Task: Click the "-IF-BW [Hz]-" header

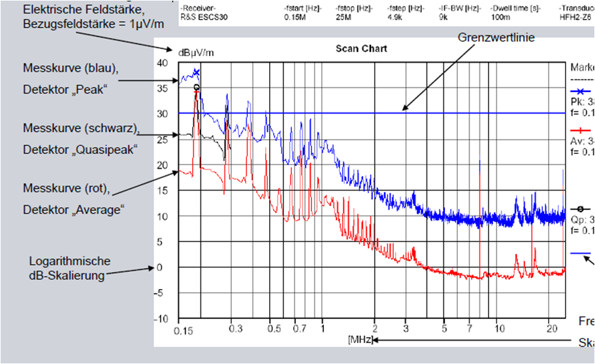Action: coord(460,8)
